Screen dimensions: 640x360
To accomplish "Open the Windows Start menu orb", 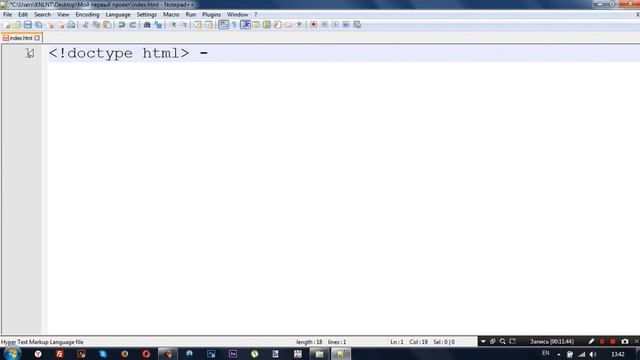I will tap(13, 353).
